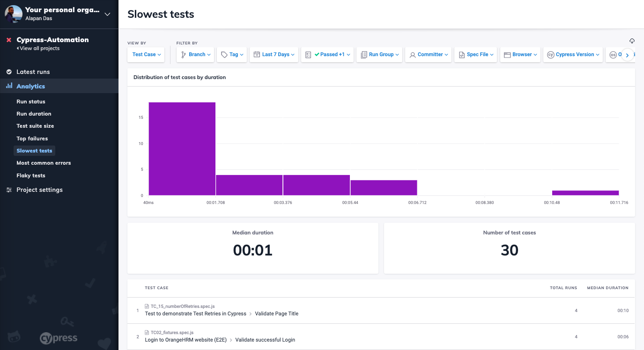
Task: Open the Cypress Version filter dropdown
Action: tap(573, 54)
